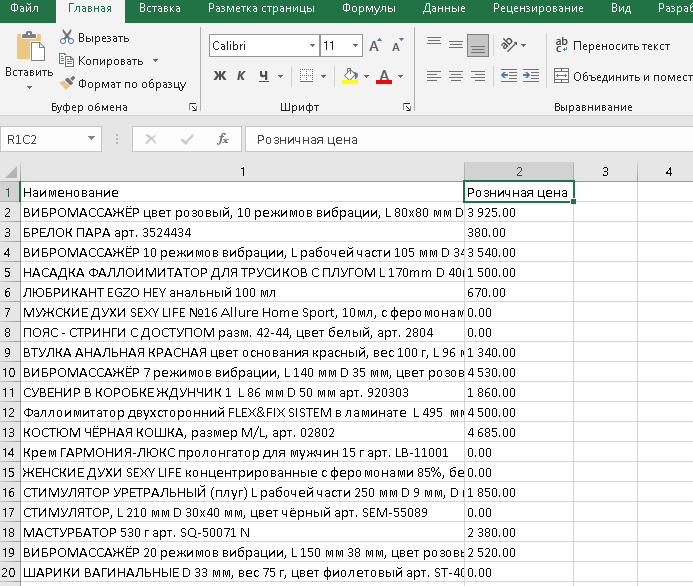Open Insert Function fx dialog

[223, 139]
